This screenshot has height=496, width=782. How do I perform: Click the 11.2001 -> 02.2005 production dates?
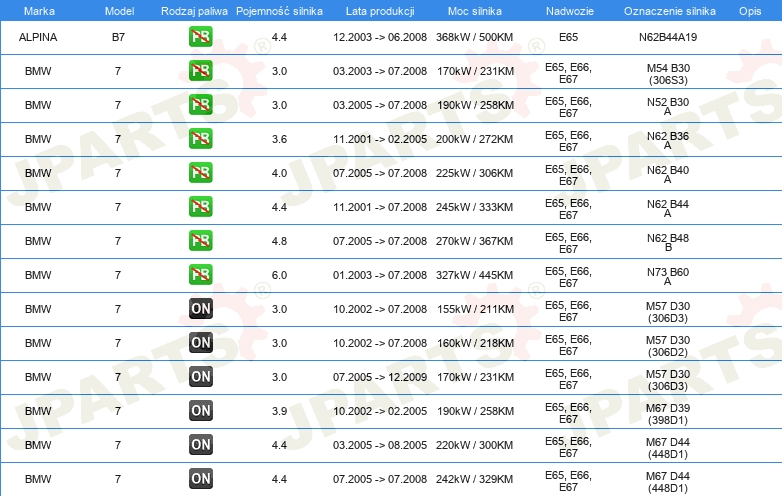tap(380, 139)
